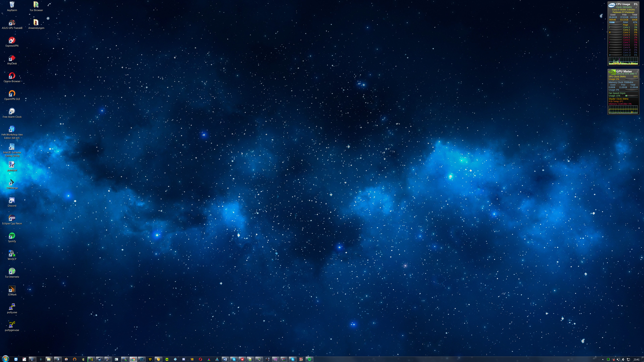
Task: Open the Windows Start menu orb
Action: coord(5,359)
